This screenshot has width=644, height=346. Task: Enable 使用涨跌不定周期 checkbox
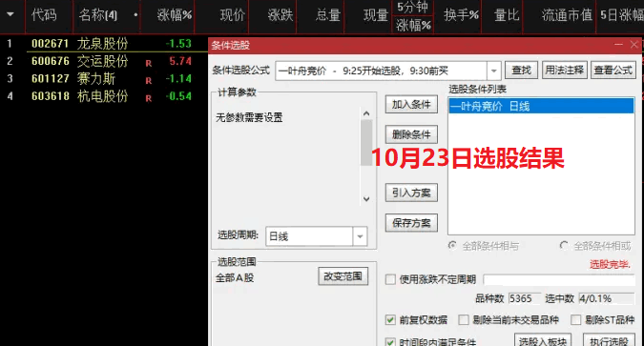click(x=390, y=279)
